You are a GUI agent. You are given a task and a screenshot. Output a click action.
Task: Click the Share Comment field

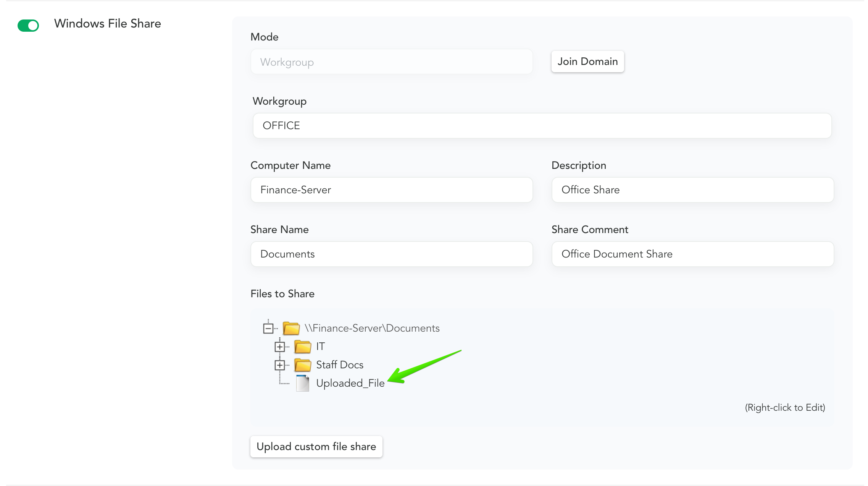(x=692, y=254)
